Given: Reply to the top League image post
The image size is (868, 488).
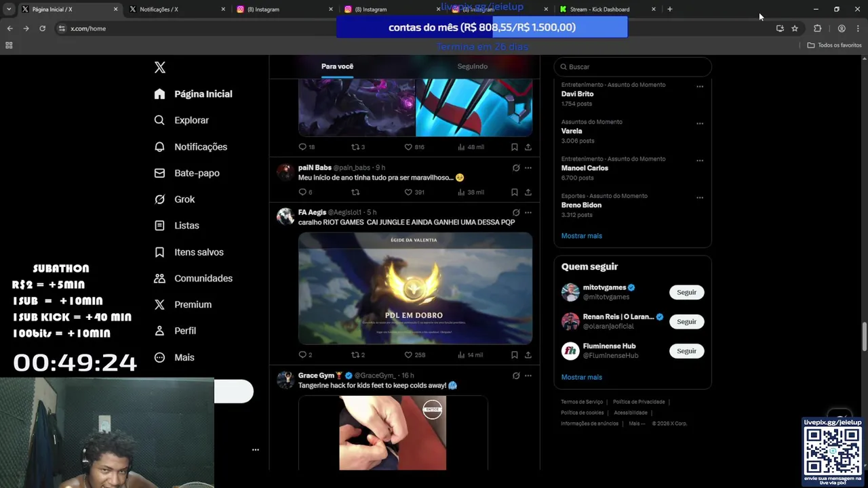Looking at the screenshot, I should (302, 147).
